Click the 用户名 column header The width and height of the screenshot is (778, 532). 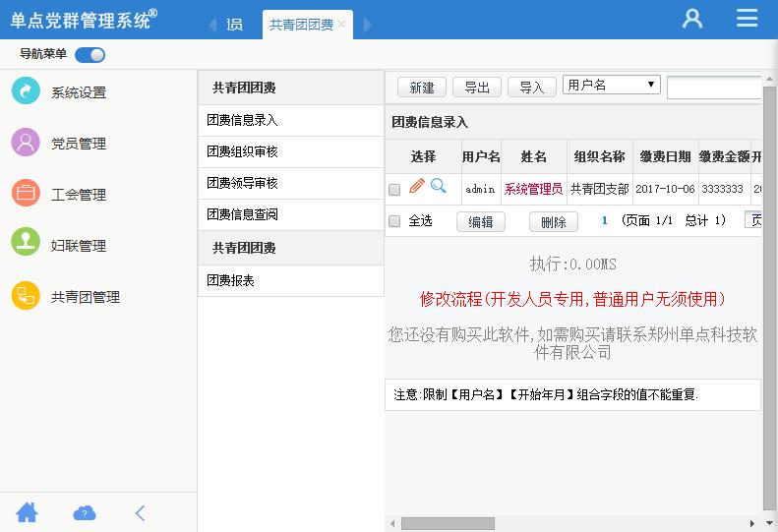coord(481,156)
